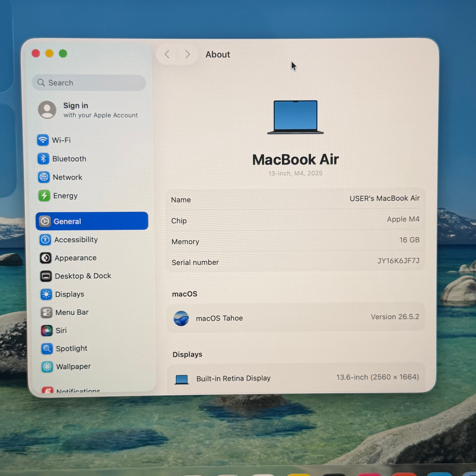Screen dimensions: 476x476
Task: Click the Built-in Retina Display laptop icon
Action: 182,379
